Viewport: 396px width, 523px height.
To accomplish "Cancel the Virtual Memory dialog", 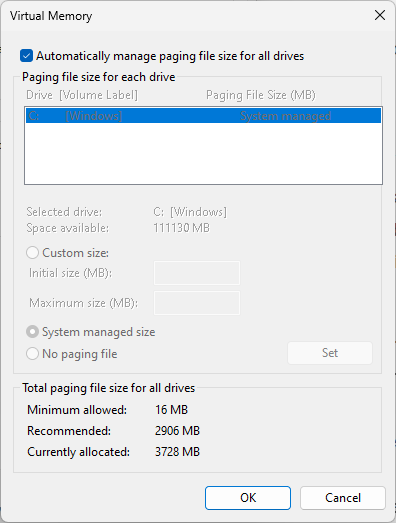I will [x=343, y=498].
